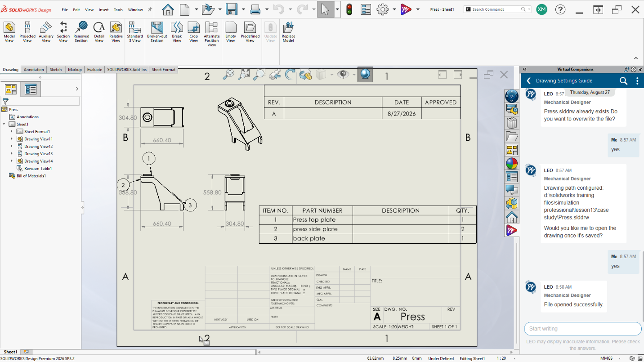Open the Tools menu
The width and height of the screenshot is (644, 362).
tap(118, 9)
